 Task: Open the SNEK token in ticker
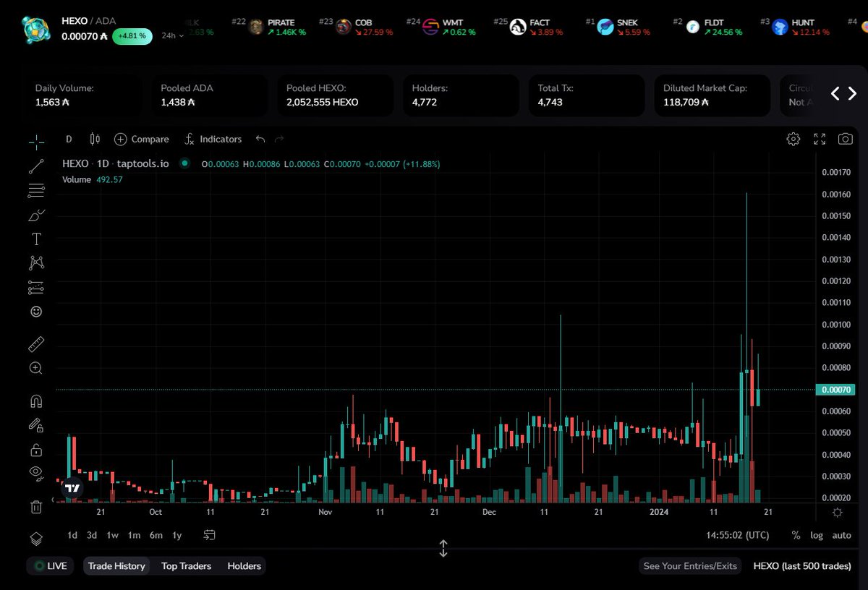point(624,27)
